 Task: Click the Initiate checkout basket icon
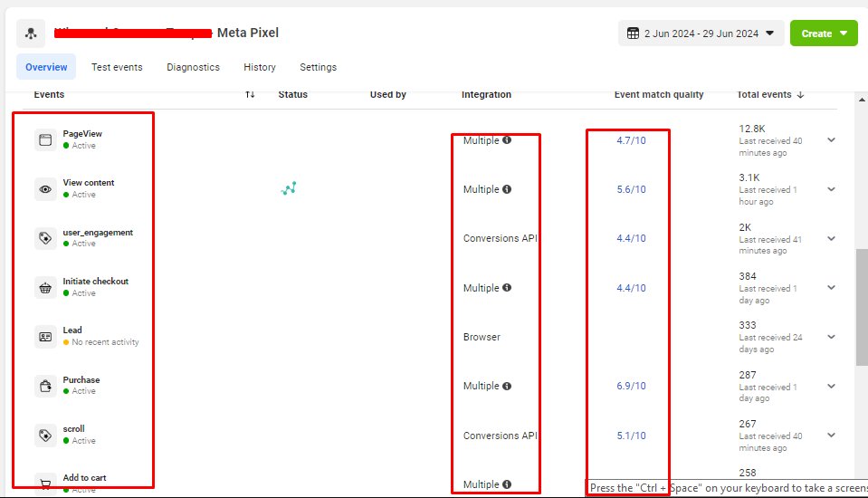tap(45, 288)
